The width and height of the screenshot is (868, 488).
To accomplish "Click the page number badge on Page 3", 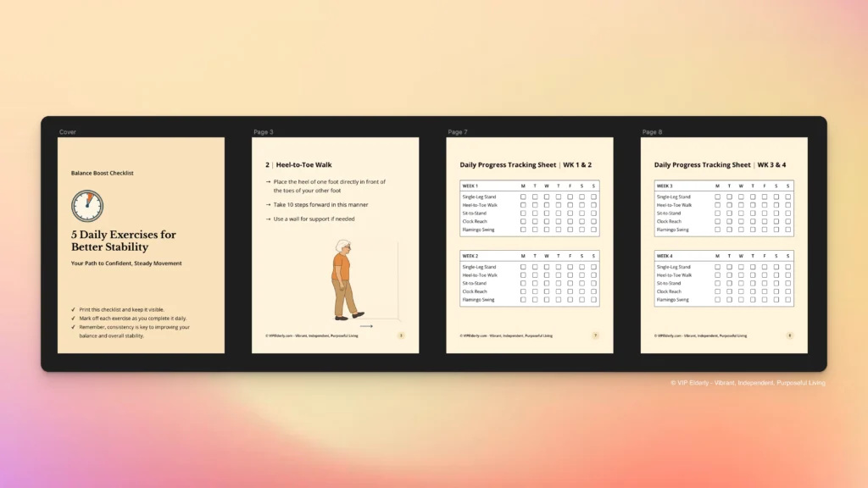I will pyautogui.click(x=401, y=335).
